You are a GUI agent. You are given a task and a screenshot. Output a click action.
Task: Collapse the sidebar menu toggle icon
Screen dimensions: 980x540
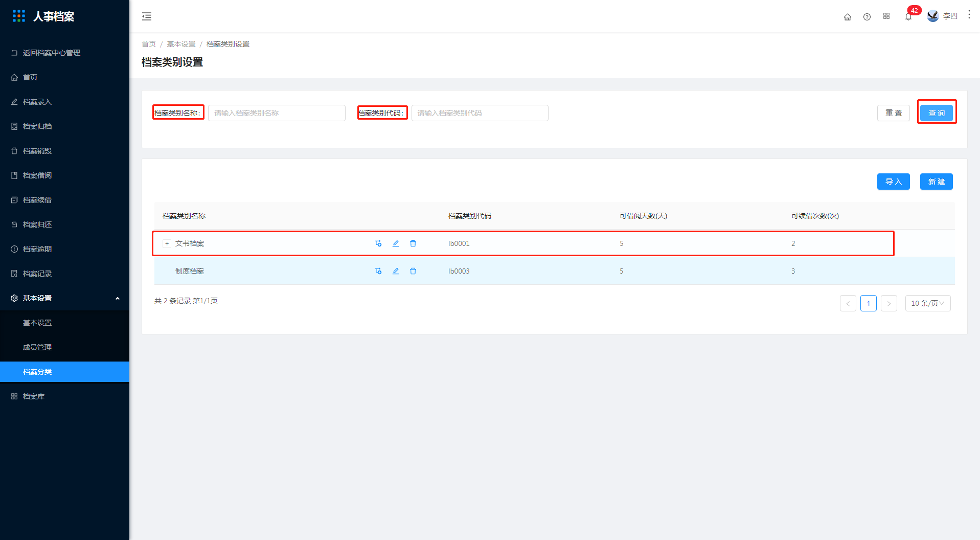[x=147, y=16]
